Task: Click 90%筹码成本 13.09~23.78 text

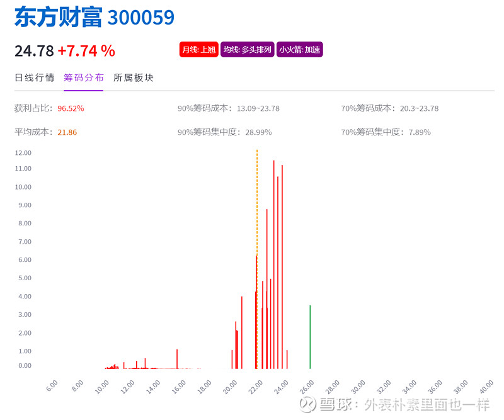Action: [x=229, y=108]
